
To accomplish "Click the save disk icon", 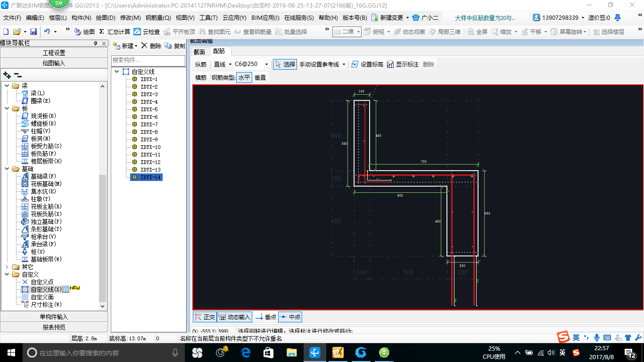I will point(33,32).
